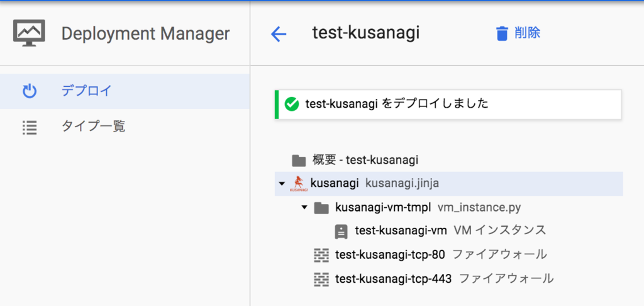Click the power icon beside デプロイ

pos(30,91)
